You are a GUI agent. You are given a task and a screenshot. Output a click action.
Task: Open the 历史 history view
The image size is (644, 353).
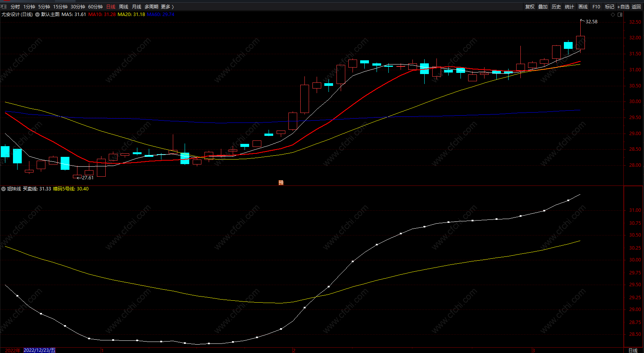pos(556,7)
